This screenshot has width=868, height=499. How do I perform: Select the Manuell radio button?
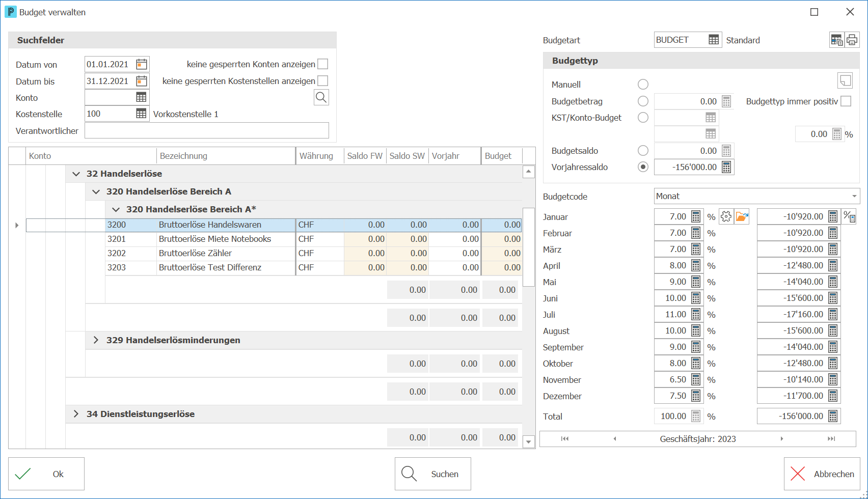click(643, 85)
